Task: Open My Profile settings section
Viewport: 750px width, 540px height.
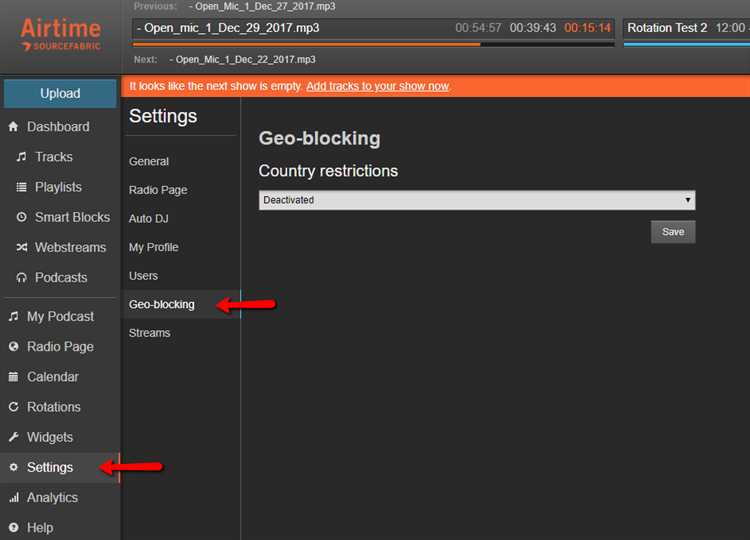Action: click(154, 247)
